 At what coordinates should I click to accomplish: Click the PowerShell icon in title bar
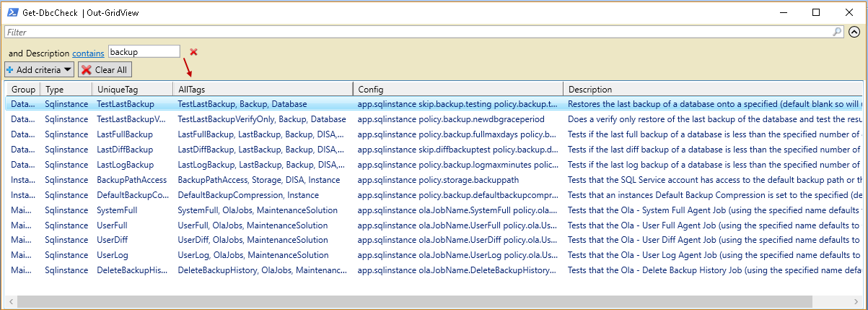14,12
